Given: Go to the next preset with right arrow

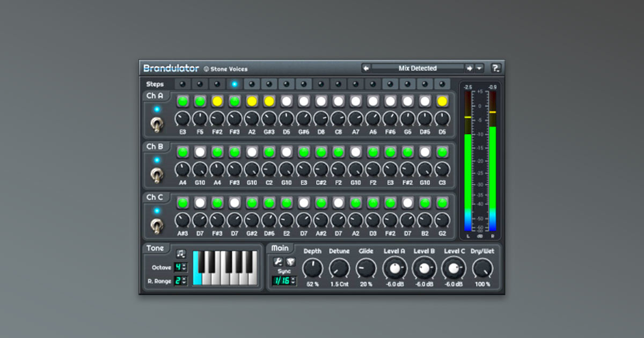Looking at the screenshot, I should [x=469, y=68].
